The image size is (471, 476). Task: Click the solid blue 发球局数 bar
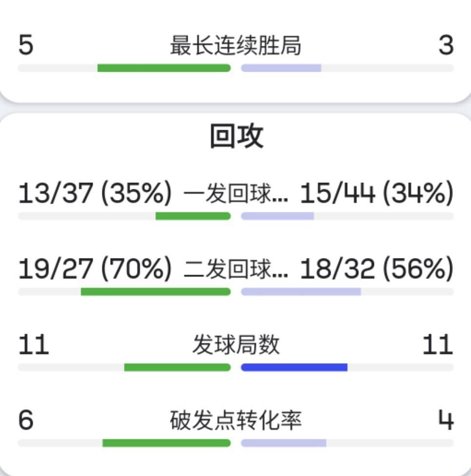294,367
